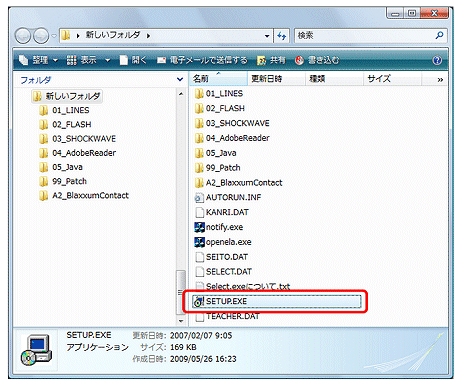Click the 書き込む burn button
The image size is (460, 385).
tap(317, 60)
